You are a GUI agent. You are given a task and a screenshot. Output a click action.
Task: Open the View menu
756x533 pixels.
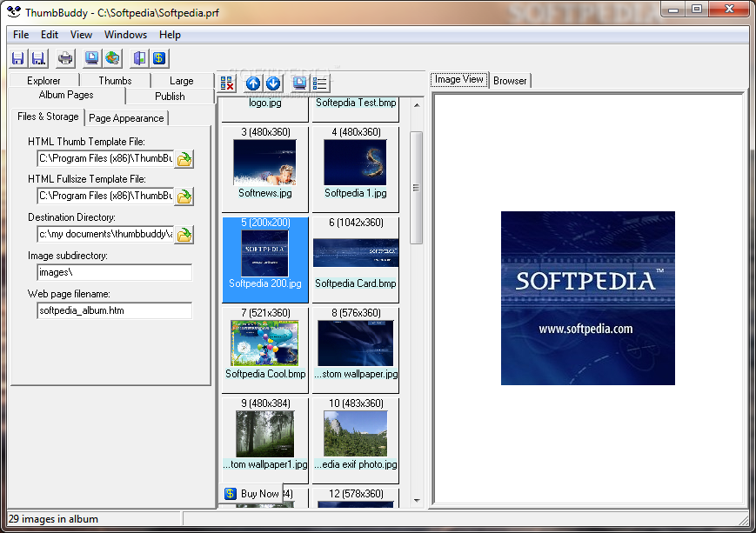pos(81,35)
